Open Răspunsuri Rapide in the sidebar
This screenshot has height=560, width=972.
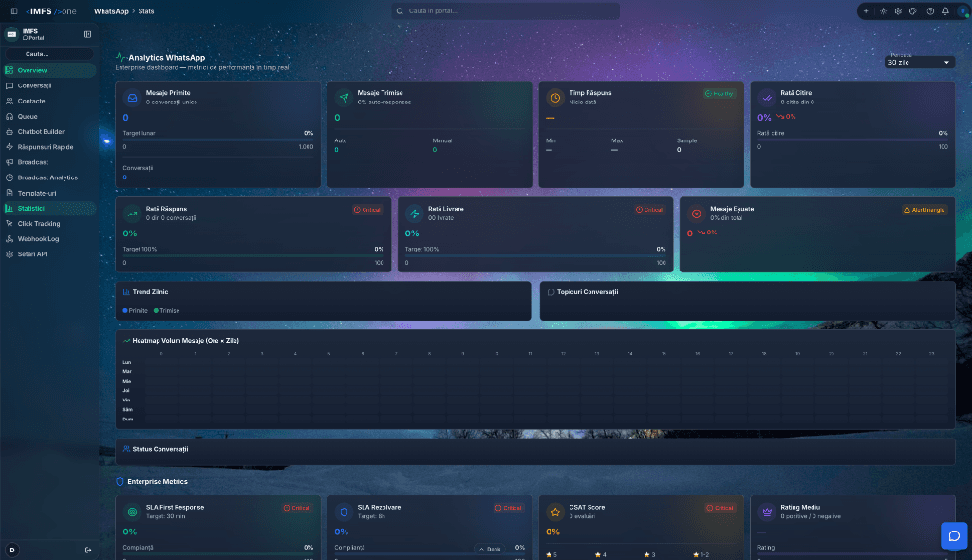[49, 147]
